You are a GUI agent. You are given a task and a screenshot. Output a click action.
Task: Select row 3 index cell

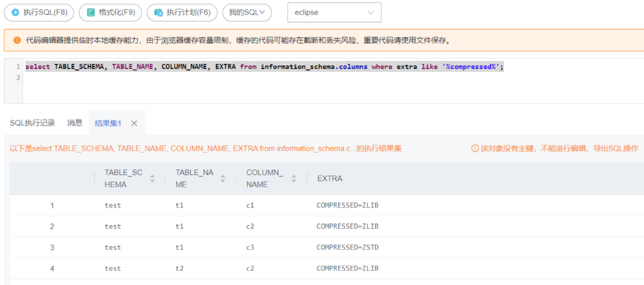pyautogui.click(x=52, y=247)
